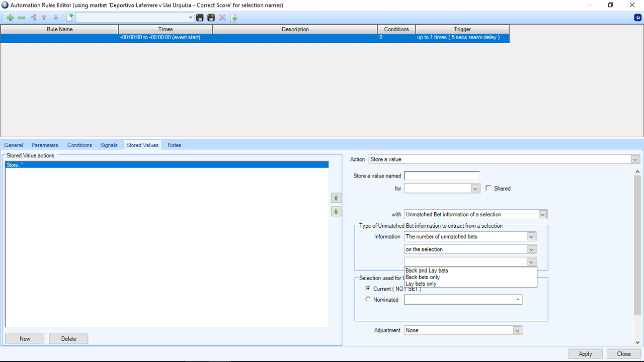This screenshot has height=362, width=644.
Task: Move stored value action down
Action: click(x=336, y=212)
